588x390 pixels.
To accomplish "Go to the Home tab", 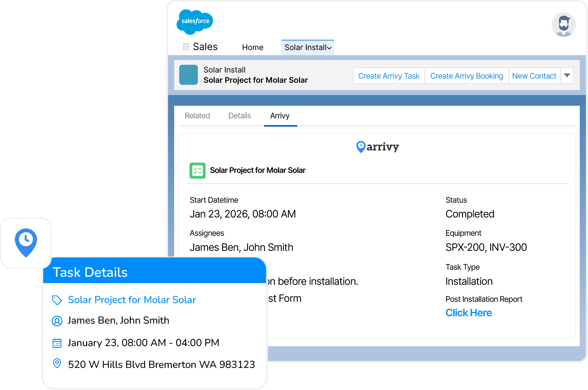I will [x=253, y=47].
